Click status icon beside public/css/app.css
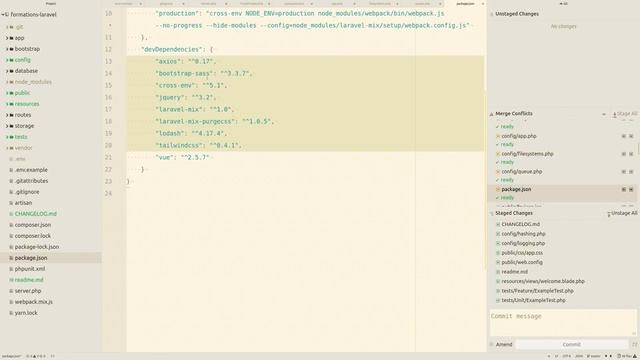The image size is (640, 360). [498, 253]
